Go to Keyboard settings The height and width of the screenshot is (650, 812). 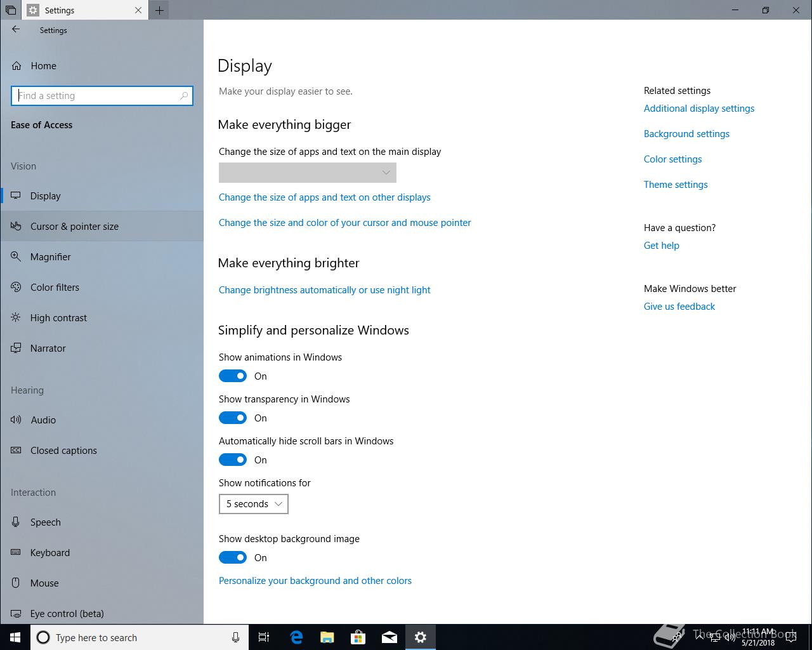102,552
